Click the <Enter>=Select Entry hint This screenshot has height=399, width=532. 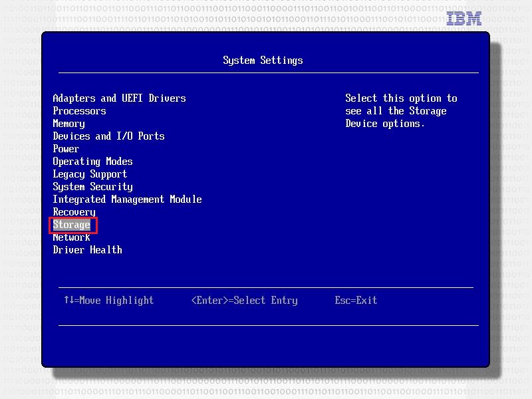point(244,301)
